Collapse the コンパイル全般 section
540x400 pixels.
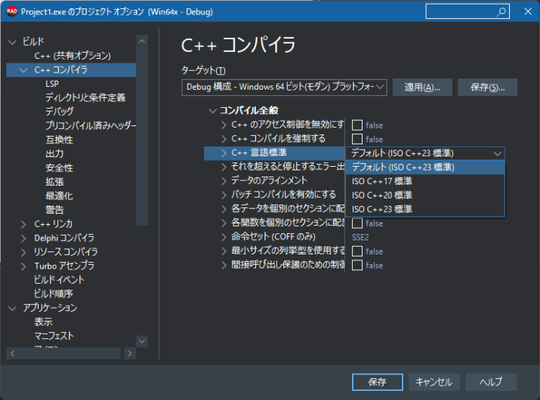click(x=212, y=111)
